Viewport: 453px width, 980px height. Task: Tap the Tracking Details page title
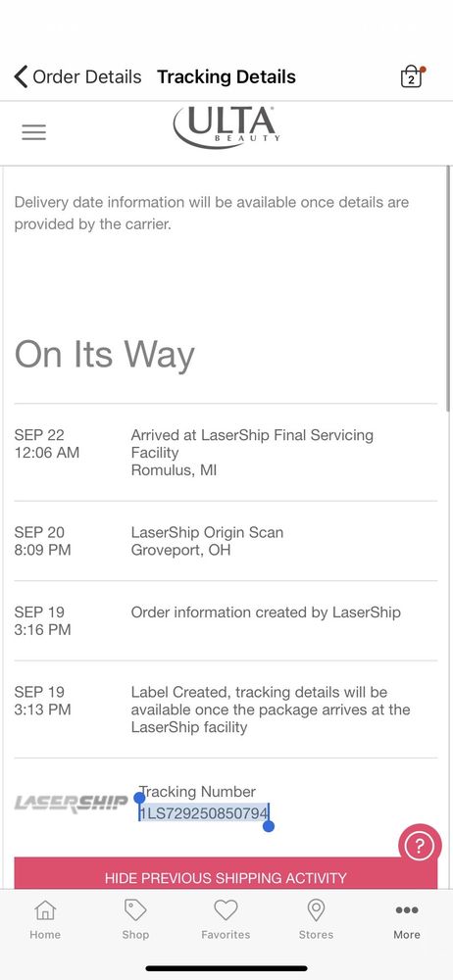tap(226, 76)
